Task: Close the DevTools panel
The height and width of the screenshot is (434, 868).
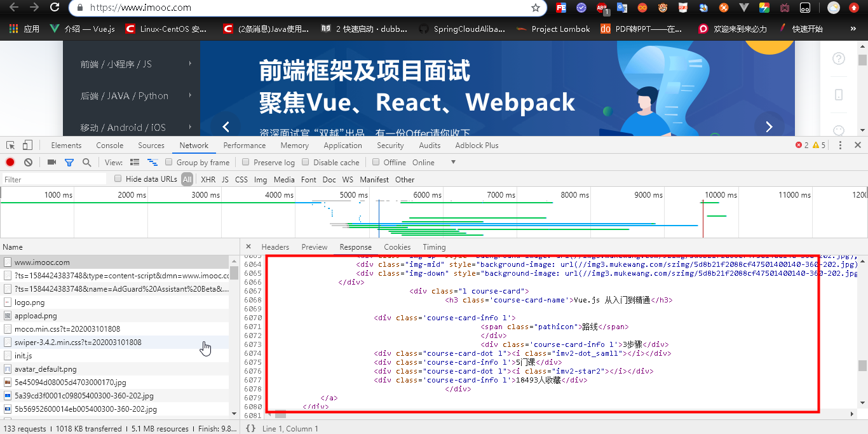Action: pyautogui.click(x=858, y=145)
